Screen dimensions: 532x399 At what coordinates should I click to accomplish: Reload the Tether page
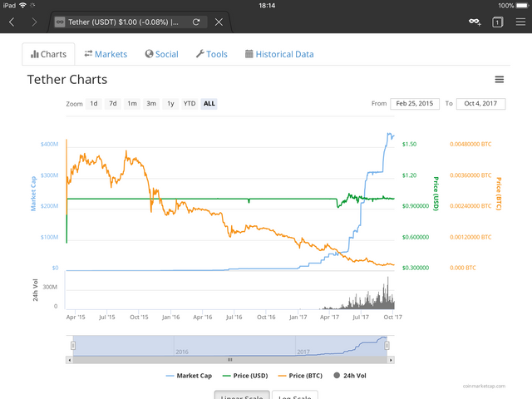click(196, 22)
